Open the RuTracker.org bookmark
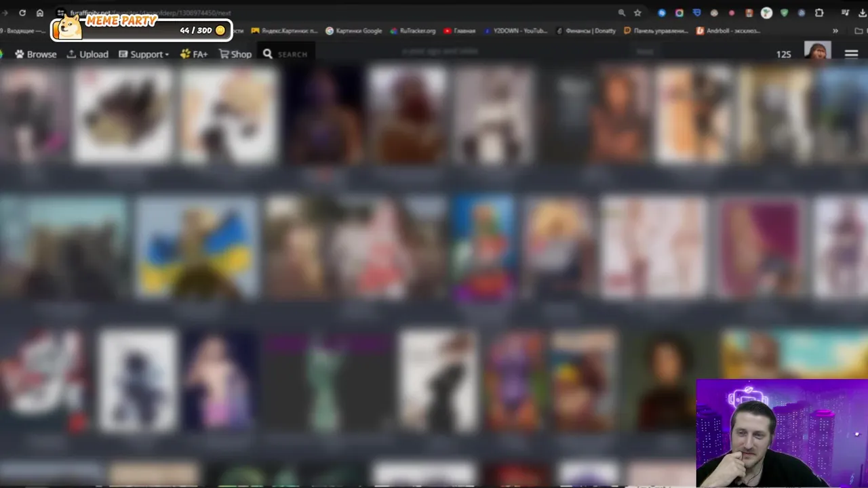The height and width of the screenshot is (488, 868). tap(413, 30)
